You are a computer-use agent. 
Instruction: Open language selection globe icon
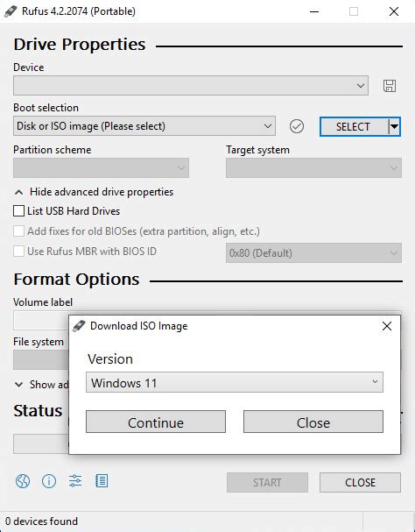(x=23, y=481)
